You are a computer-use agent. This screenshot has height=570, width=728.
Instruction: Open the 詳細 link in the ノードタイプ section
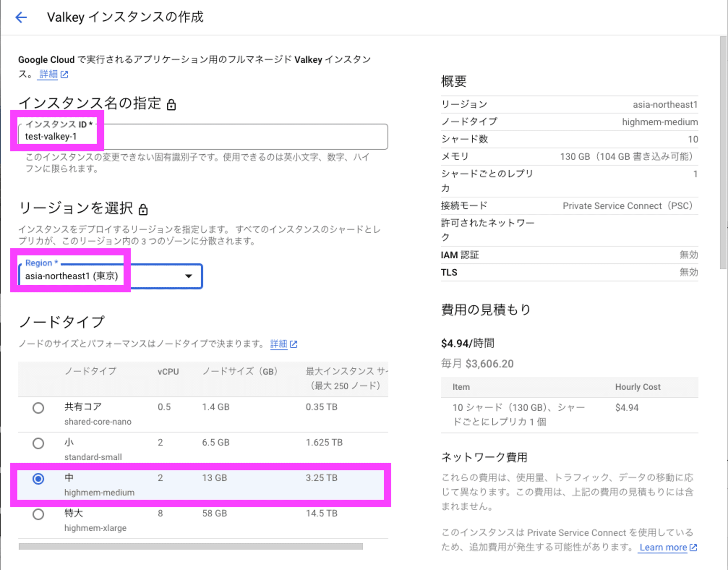[x=279, y=344]
